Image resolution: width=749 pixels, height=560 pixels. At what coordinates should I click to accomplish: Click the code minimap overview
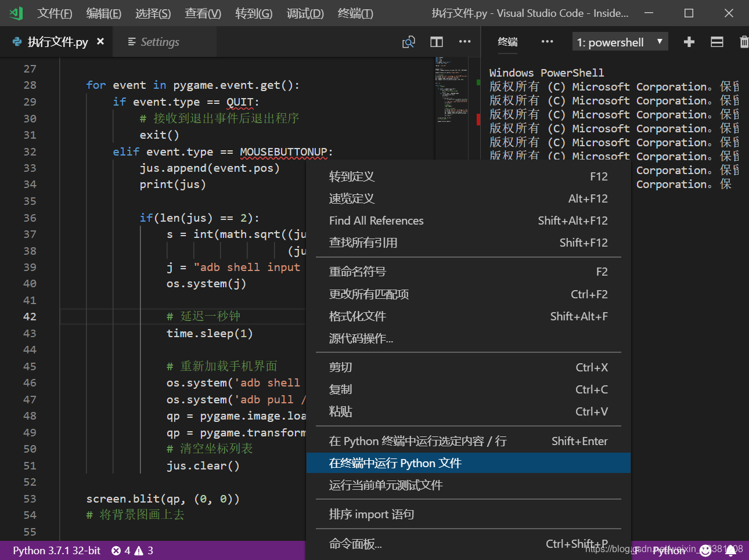coord(451,90)
